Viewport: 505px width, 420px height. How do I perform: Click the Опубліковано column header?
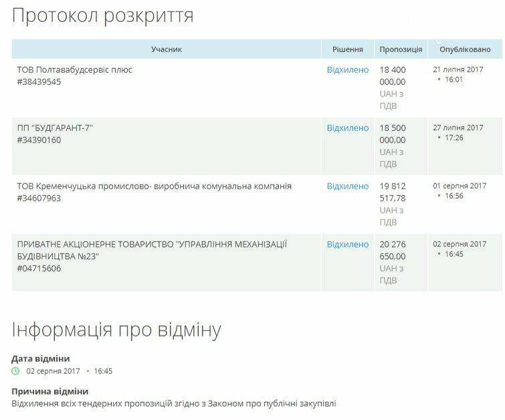click(465, 49)
